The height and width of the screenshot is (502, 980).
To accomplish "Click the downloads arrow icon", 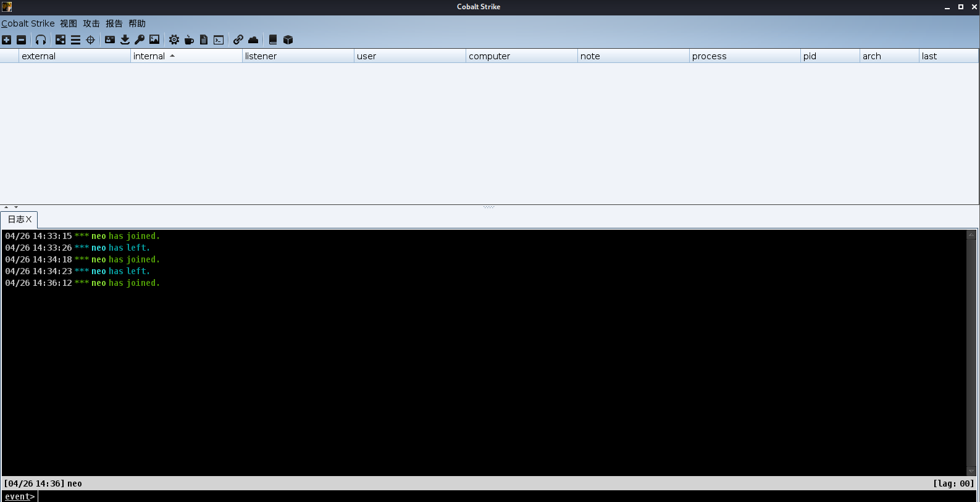I will point(125,40).
